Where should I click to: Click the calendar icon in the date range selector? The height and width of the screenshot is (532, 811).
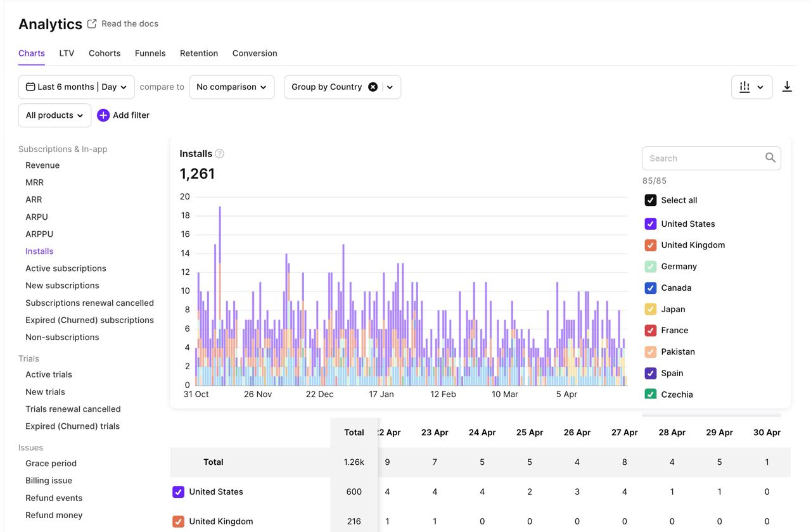tap(30, 86)
